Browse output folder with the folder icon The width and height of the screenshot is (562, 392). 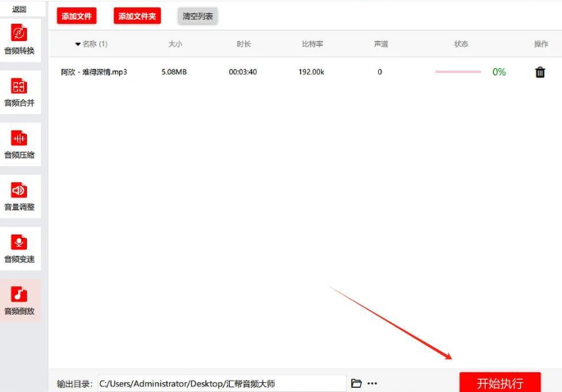[x=356, y=383]
